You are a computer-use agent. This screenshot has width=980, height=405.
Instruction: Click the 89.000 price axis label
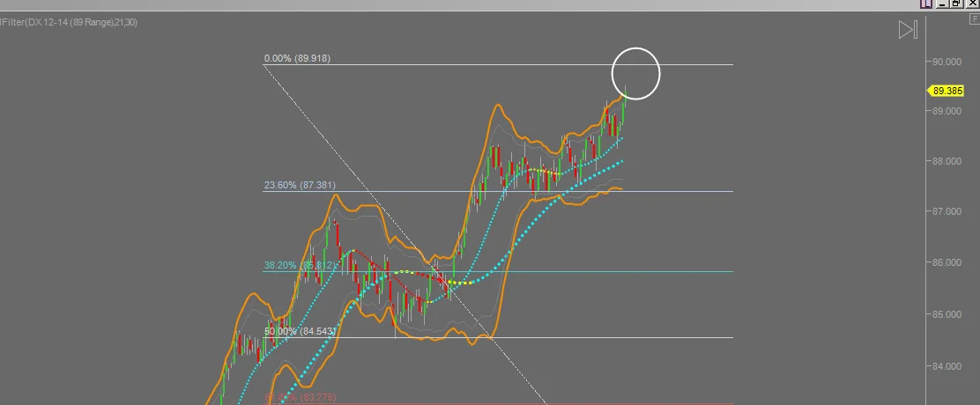(x=947, y=111)
